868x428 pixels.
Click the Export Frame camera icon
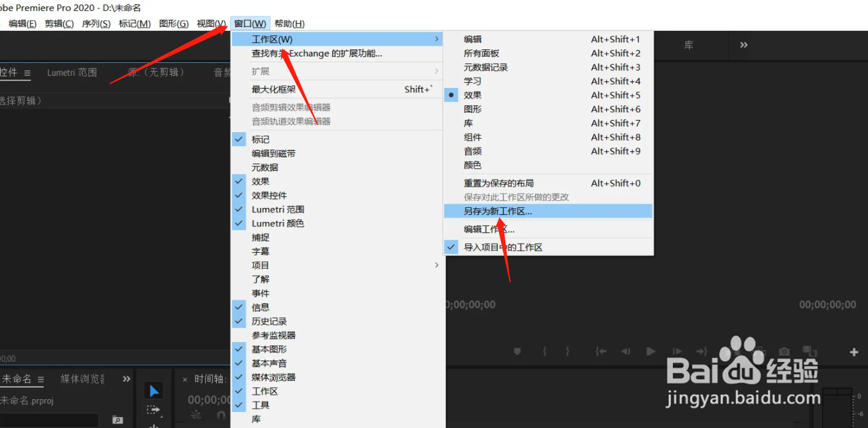pyautogui.click(x=783, y=351)
